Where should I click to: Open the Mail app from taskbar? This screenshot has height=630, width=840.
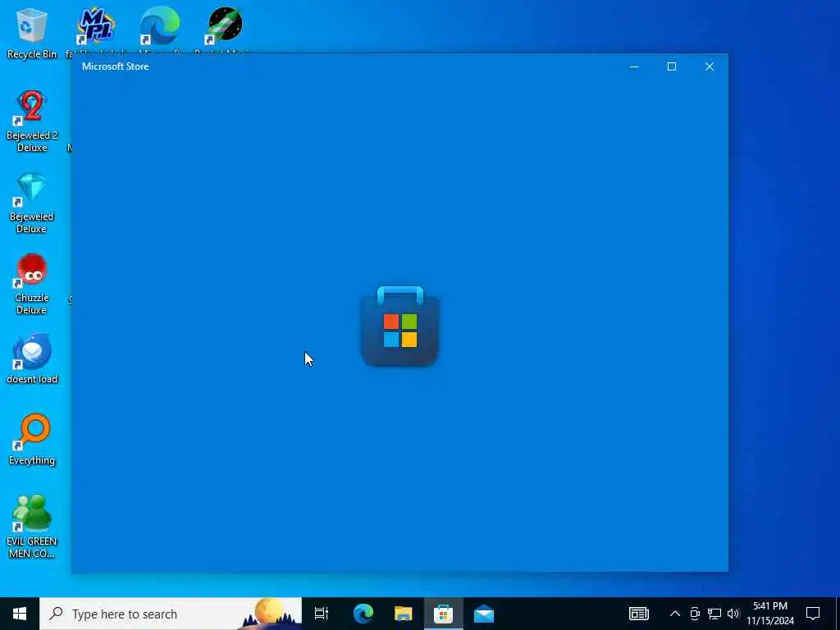point(484,614)
